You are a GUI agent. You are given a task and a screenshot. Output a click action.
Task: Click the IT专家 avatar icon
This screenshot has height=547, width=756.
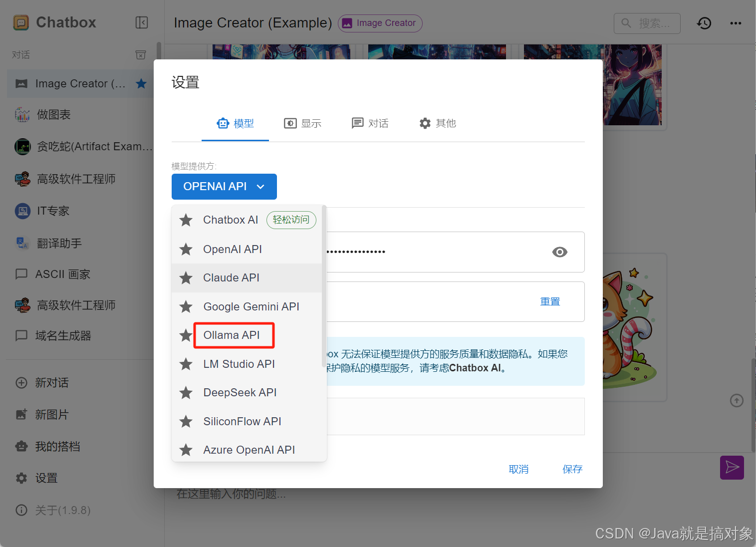coord(22,211)
